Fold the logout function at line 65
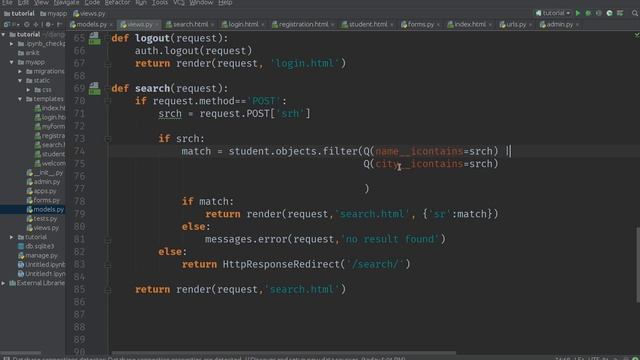The width and height of the screenshot is (640, 360). point(108,38)
